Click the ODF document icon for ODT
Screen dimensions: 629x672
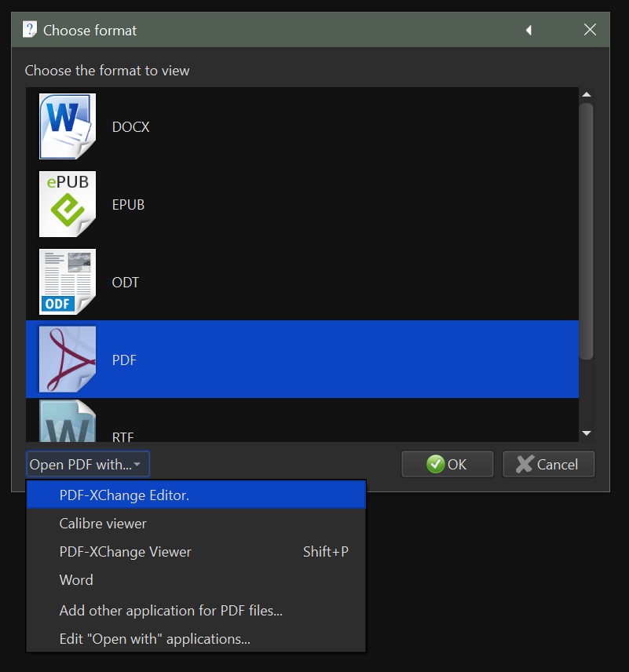pos(68,282)
